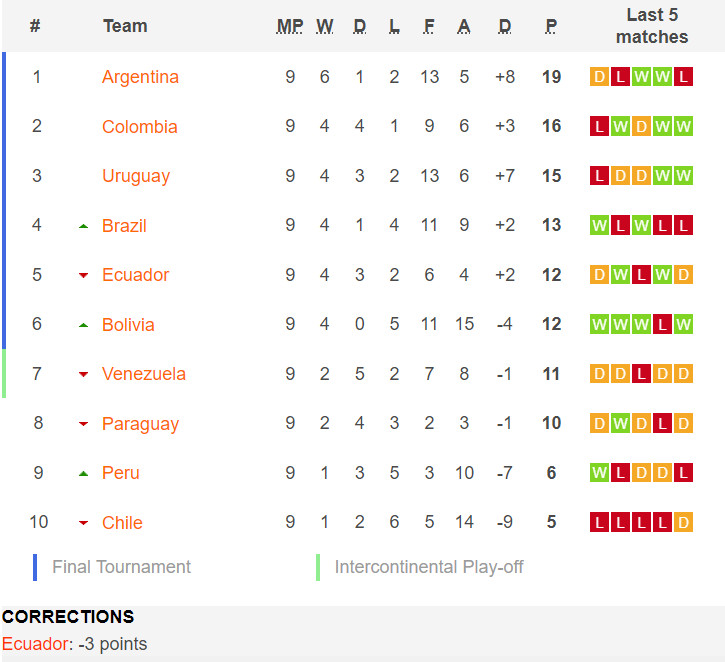725x662 pixels.
Task: Click the red down arrow beside Chile
Action: [83, 523]
